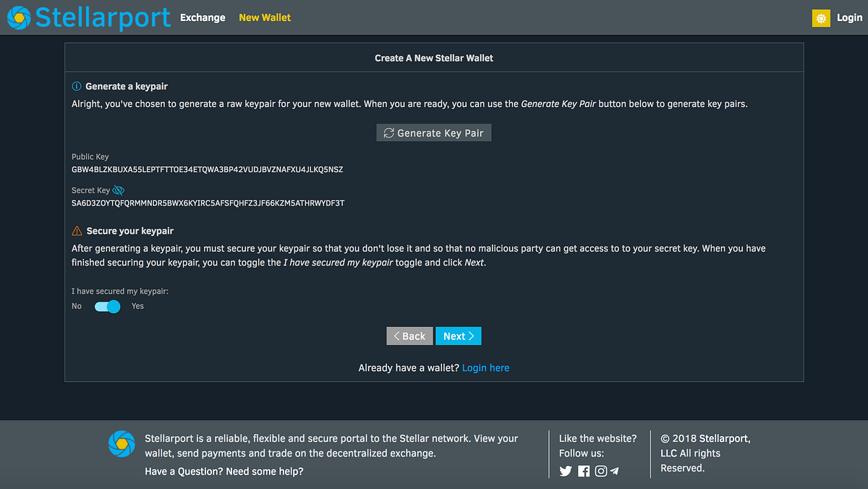Open Stellarport Instagram page
Viewport: 868px width, 489px height.
[x=600, y=471]
